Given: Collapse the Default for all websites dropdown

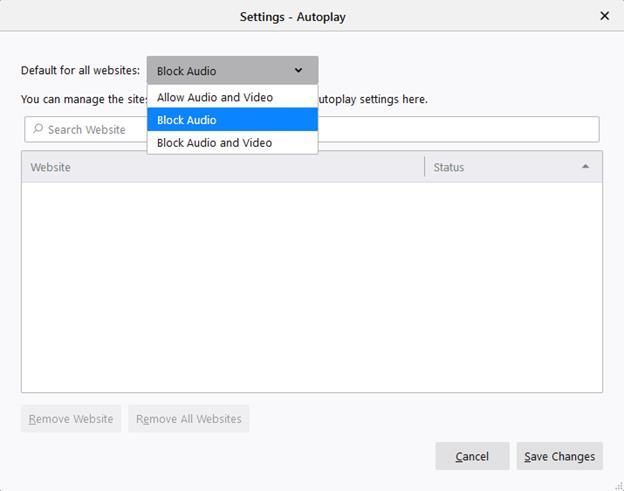Looking at the screenshot, I should tap(232, 71).
